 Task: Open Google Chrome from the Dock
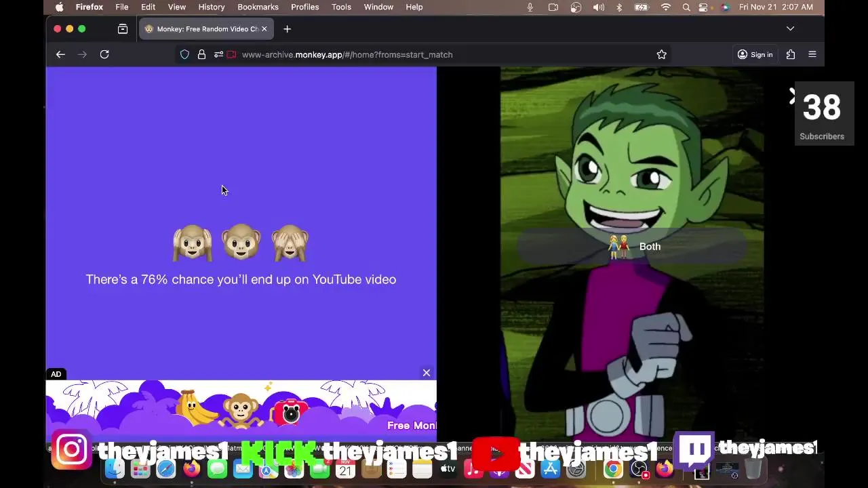pos(613,468)
